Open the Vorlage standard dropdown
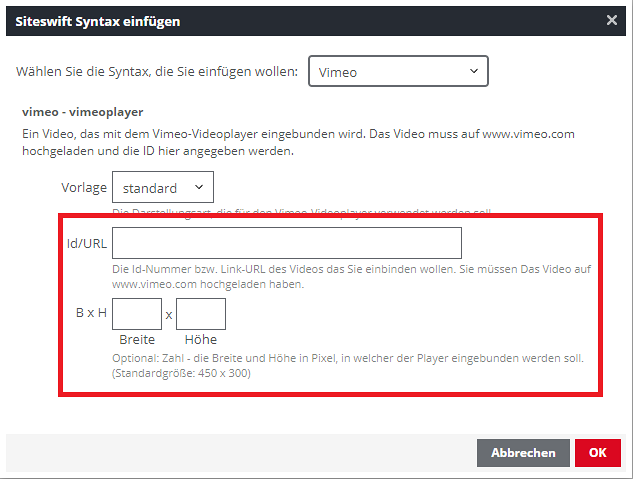The width and height of the screenshot is (633, 479). coord(162,187)
